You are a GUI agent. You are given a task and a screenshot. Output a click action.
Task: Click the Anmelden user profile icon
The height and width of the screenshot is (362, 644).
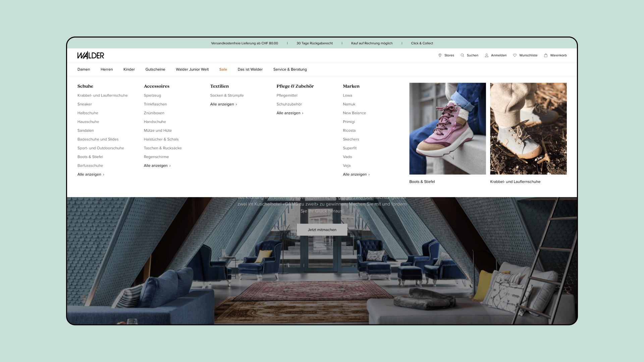(486, 55)
